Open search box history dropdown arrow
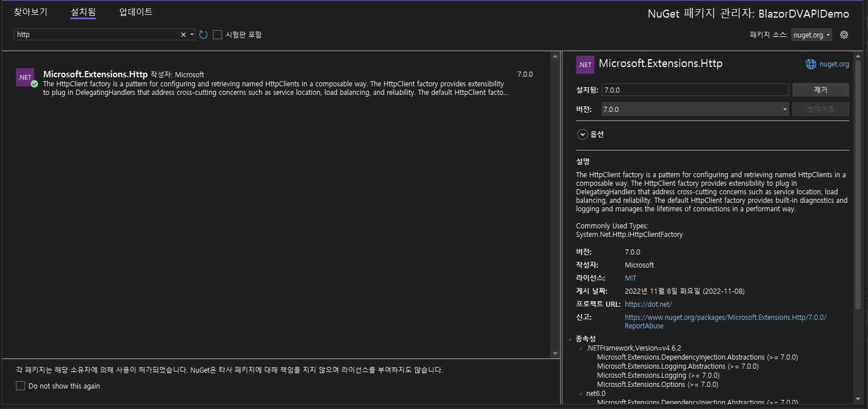Screen dimensions: 868x409 click(192, 35)
